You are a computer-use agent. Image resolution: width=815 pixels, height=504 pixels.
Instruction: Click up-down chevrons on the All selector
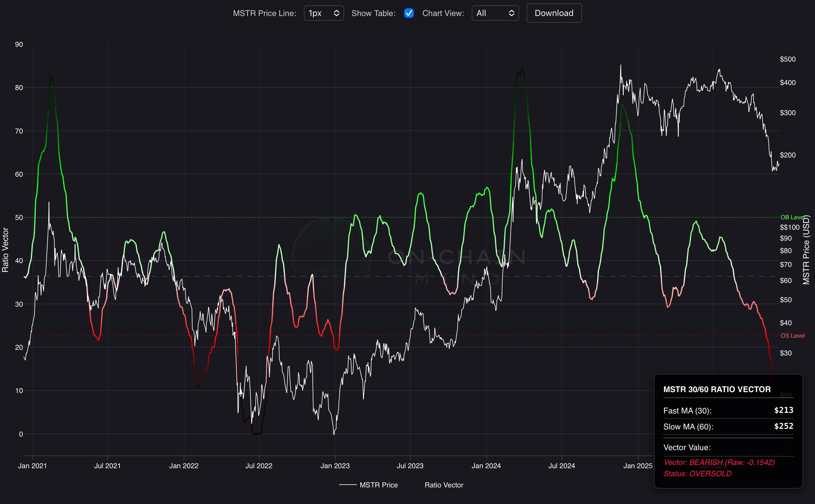click(x=511, y=13)
